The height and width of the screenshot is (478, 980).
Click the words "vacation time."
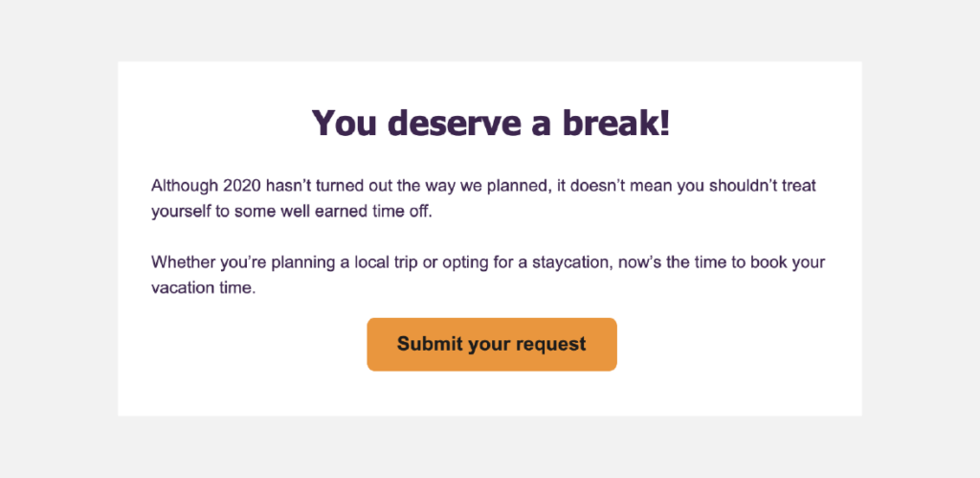pyautogui.click(x=203, y=288)
